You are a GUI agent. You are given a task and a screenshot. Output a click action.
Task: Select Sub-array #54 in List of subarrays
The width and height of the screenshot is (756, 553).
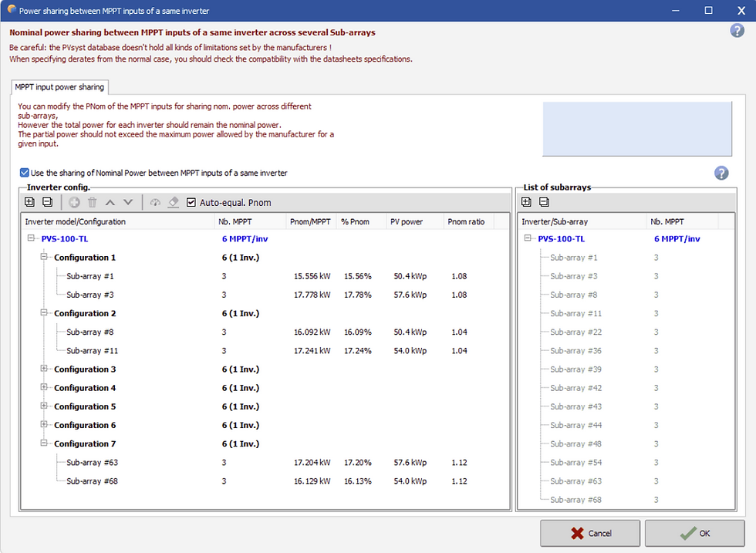point(576,462)
